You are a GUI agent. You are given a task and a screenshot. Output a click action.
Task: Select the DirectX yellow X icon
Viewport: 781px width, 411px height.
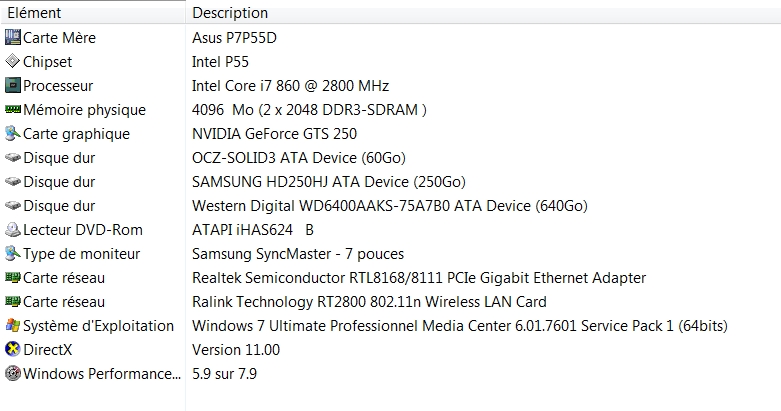(12, 349)
